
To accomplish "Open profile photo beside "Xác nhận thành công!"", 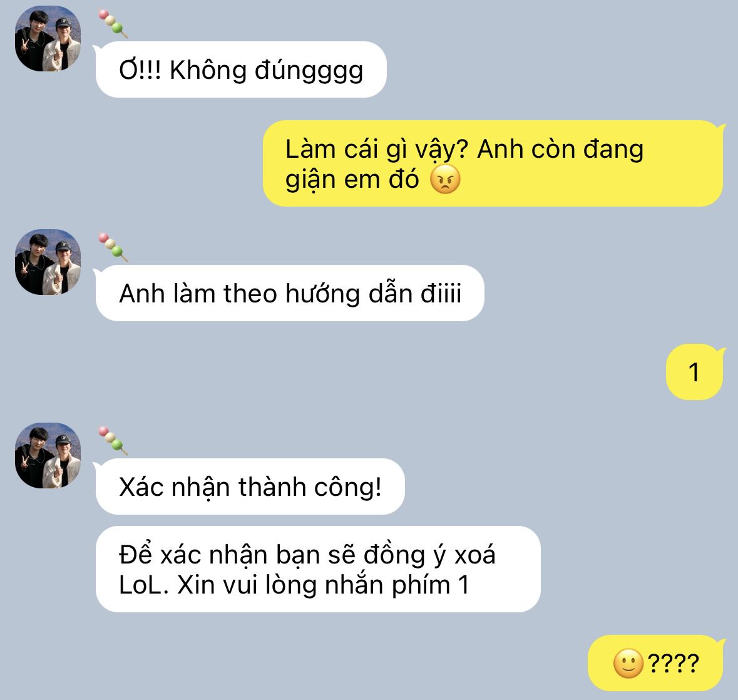I will pos(48,455).
